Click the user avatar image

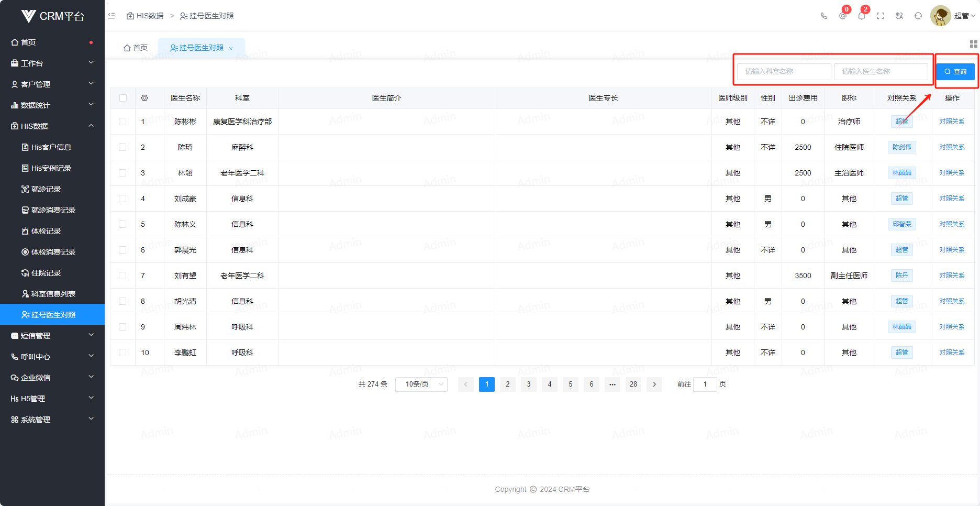[940, 16]
